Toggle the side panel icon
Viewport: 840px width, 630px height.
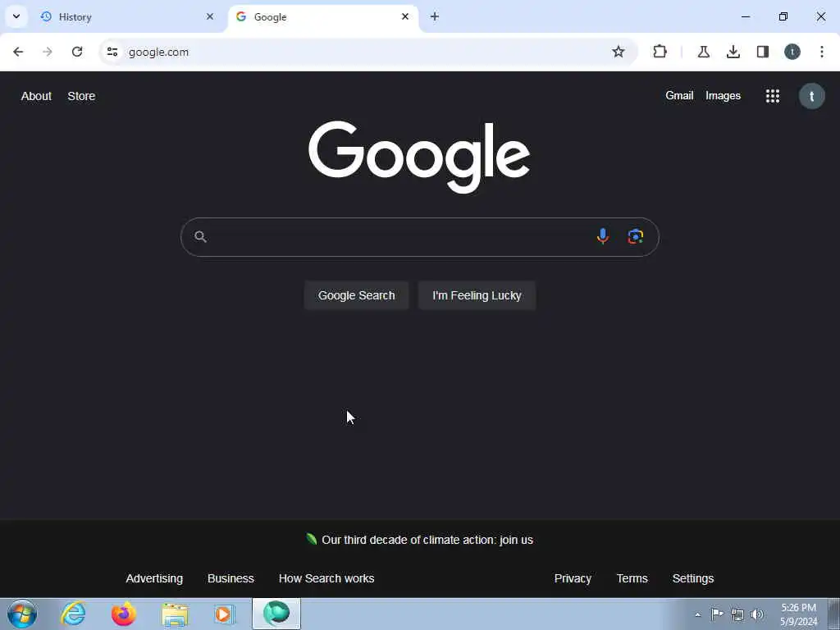click(x=763, y=52)
